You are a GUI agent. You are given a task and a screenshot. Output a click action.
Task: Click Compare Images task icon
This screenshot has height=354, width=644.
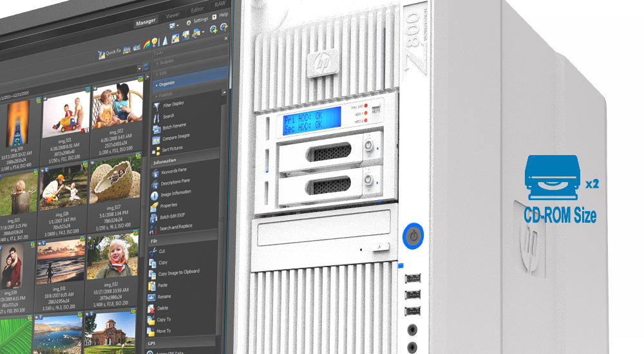point(156,140)
